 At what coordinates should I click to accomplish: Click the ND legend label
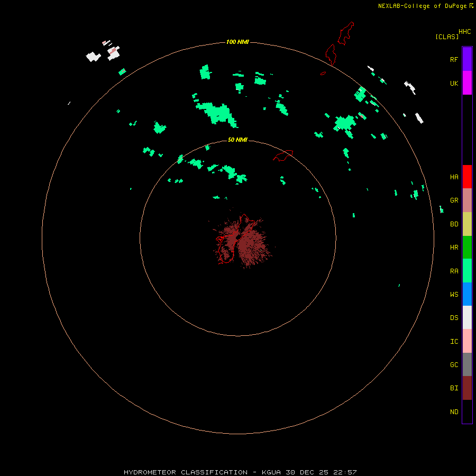point(454,412)
